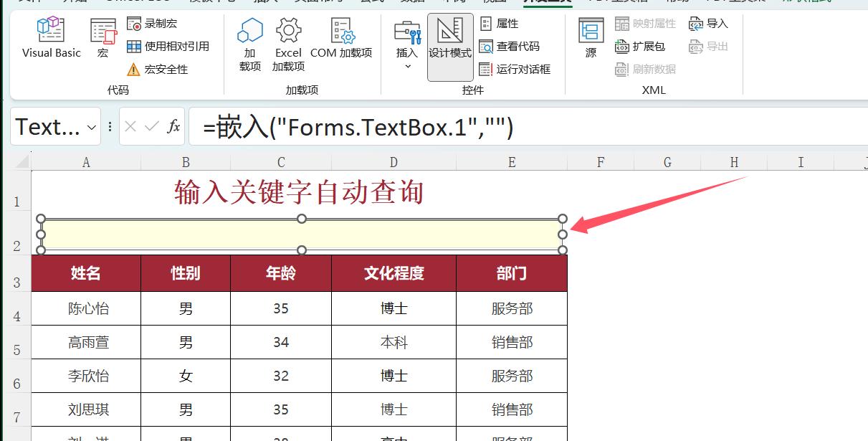Select the row 3 header

click(16, 273)
